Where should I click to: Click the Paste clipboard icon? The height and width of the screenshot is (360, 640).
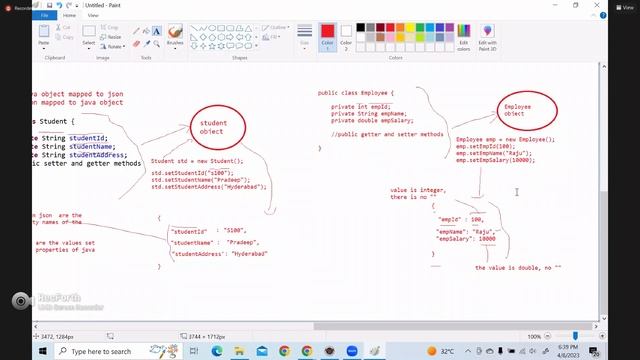44,31
